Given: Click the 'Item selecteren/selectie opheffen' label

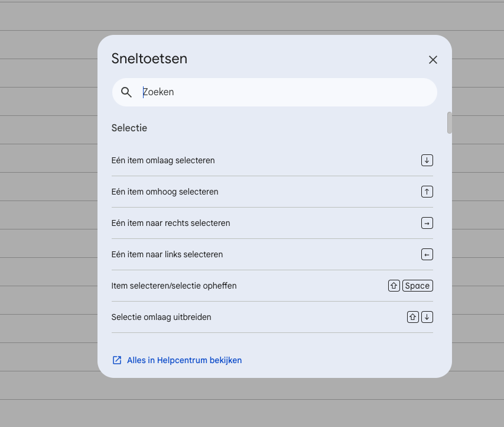Looking at the screenshot, I should (x=174, y=286).
